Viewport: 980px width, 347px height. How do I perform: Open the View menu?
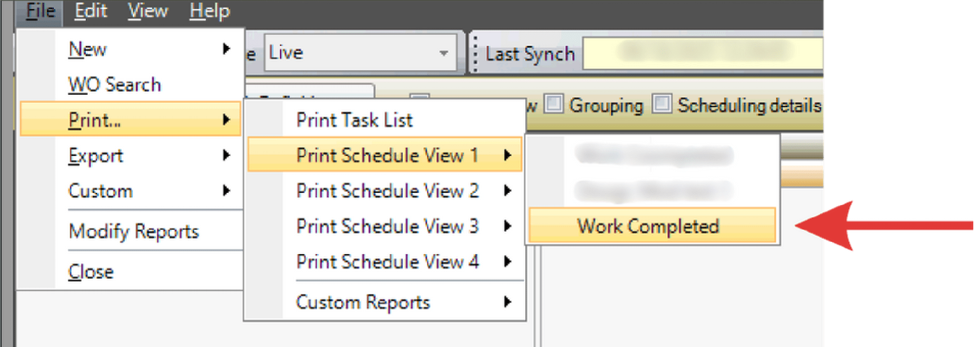pyautogui.click(x=148, y=11)
